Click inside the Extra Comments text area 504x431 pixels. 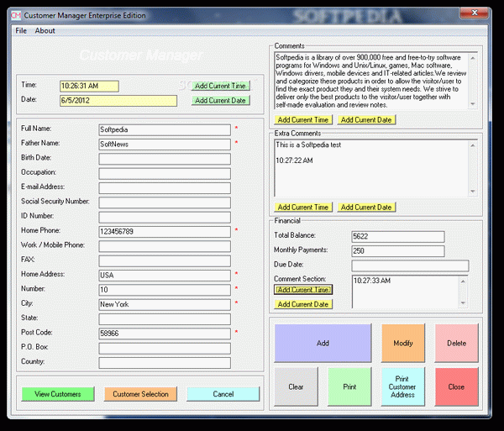coord(371,168)
